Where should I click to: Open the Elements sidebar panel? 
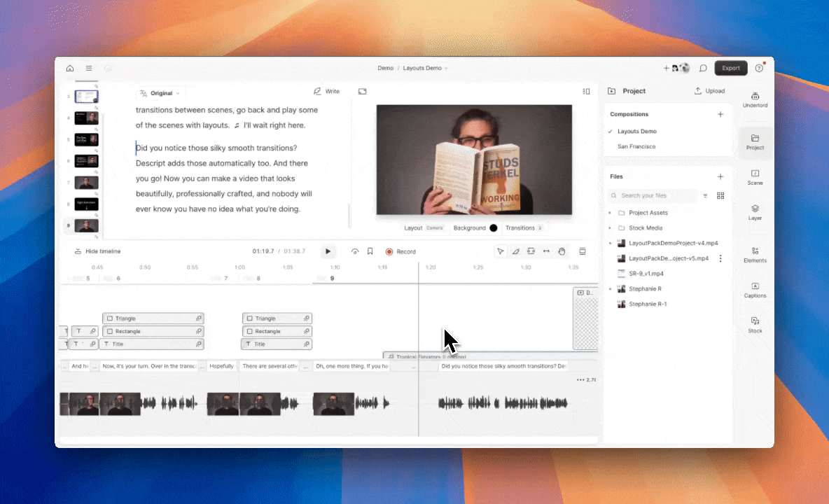point(755,255)
